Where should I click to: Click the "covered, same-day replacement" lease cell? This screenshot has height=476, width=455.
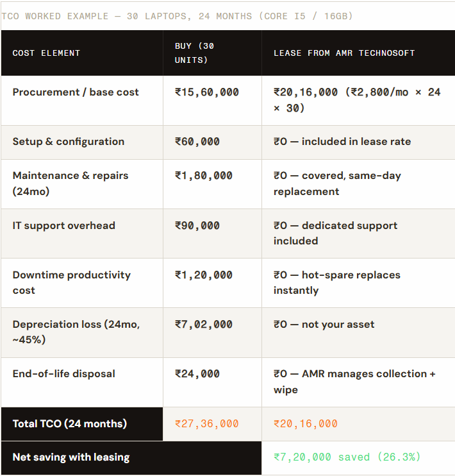pyautogui.click(x=337, y=183)
